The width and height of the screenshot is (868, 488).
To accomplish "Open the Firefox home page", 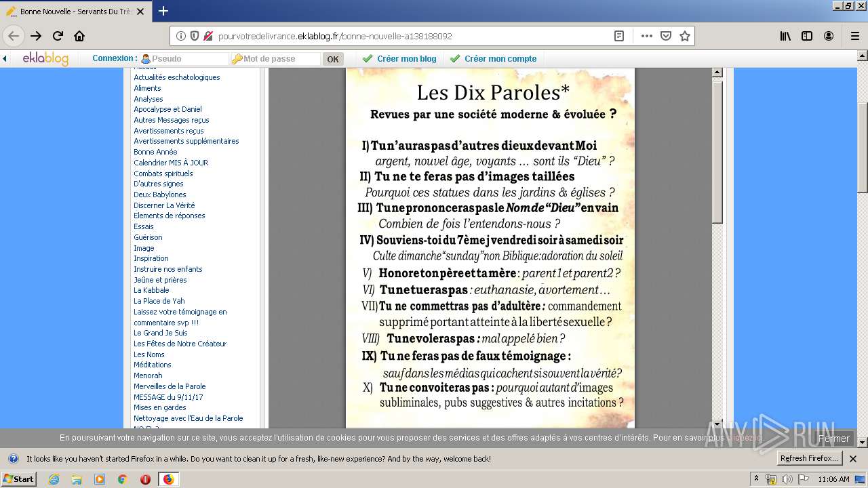I will [79, 36].
